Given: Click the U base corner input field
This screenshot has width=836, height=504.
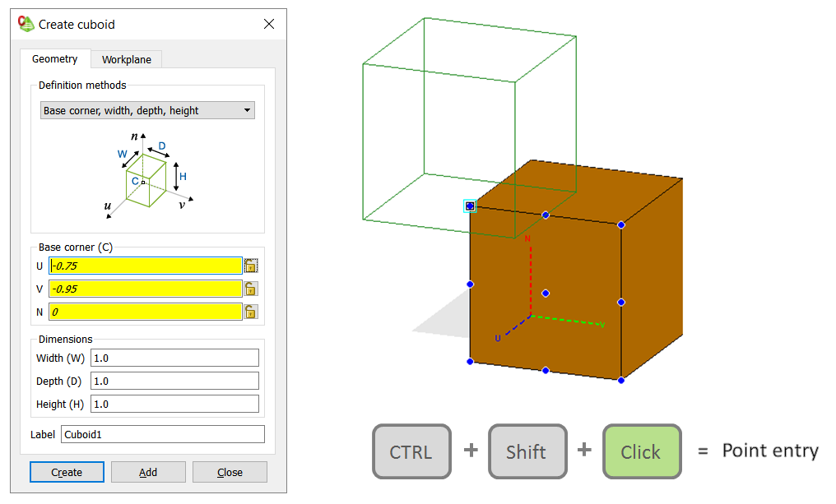Looking at the screenshot, I should coord(146,265).
